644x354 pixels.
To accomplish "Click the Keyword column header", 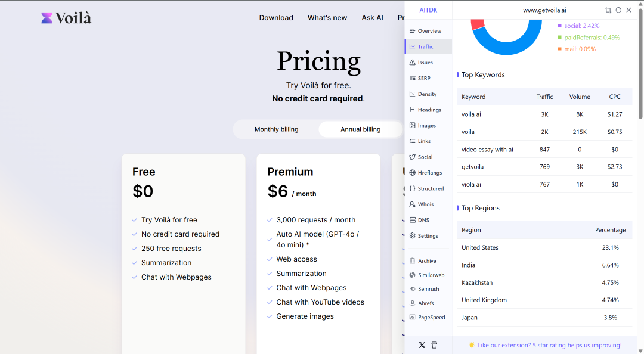I will [473, 97].
